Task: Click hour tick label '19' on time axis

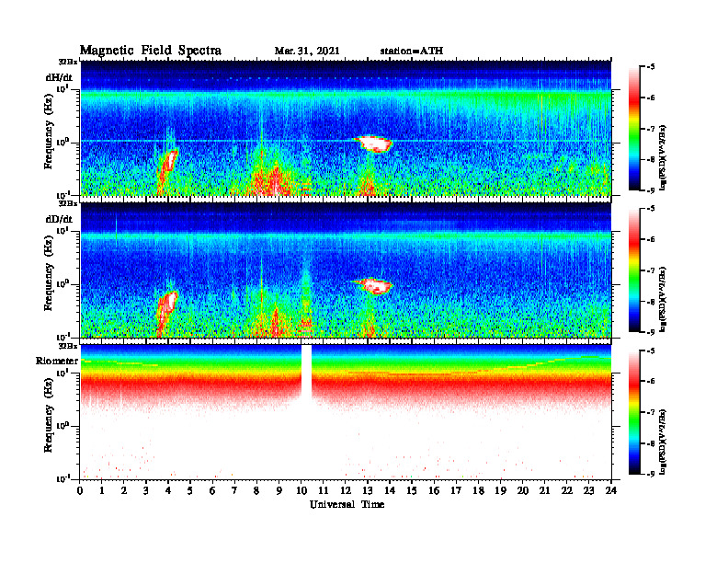Action: pos(500,490)
